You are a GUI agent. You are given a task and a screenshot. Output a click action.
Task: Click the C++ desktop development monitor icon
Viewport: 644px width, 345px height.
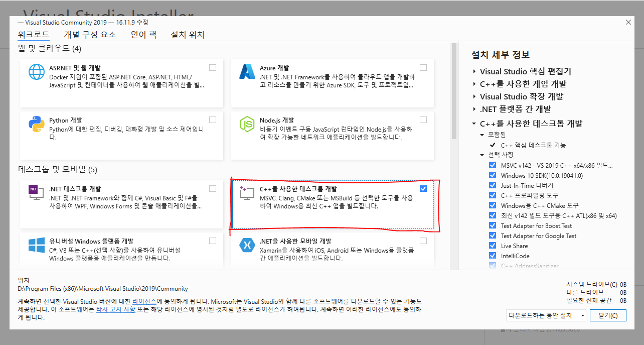pyautogui.click(x=247, y=193)
